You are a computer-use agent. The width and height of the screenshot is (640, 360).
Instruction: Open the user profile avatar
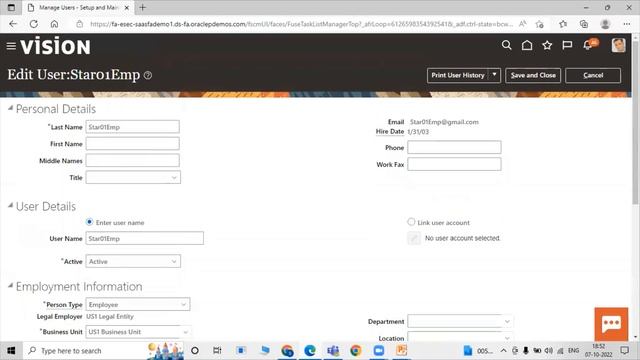tap(618, 45)
